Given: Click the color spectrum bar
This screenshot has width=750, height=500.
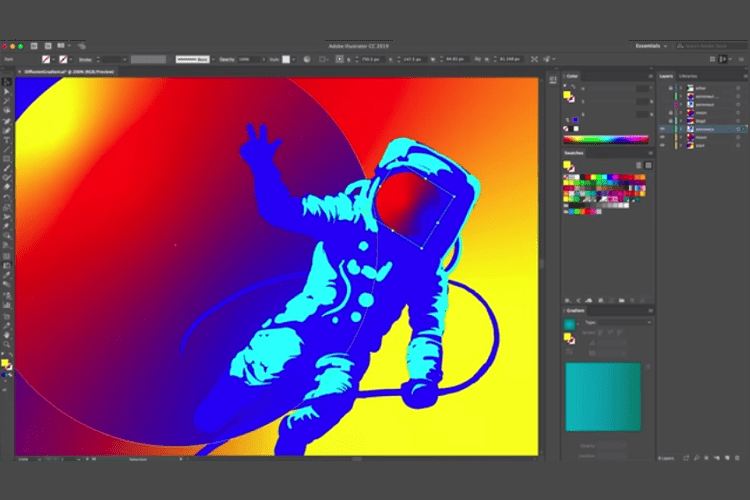Looking at the screenshot, I should (606, 140).
